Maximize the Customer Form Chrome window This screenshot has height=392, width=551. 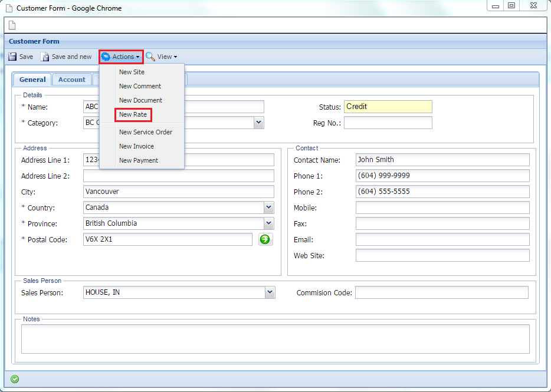(x=511, y=6)
